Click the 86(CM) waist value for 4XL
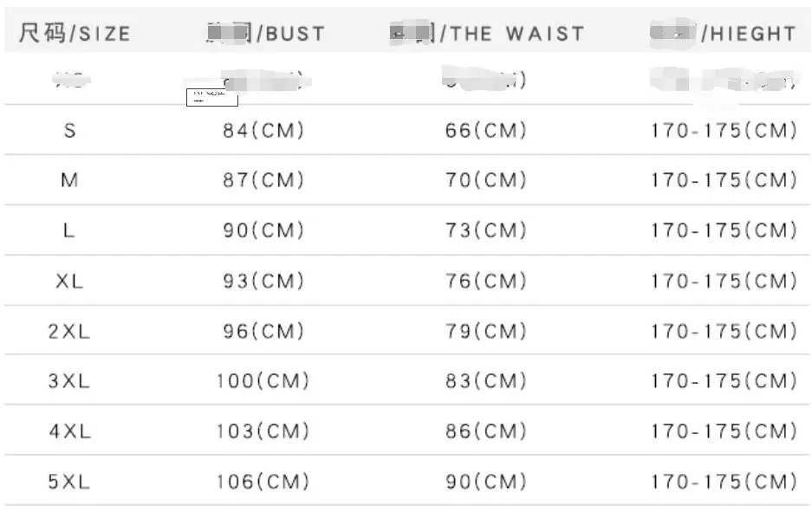The height and width of the screenshot is (506, 812). tap(486, 431)
